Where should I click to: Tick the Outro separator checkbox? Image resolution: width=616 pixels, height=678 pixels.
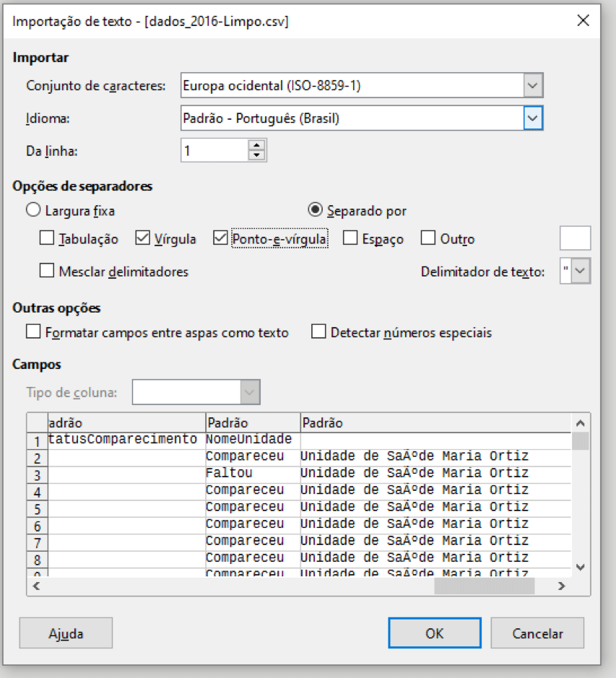pyautogui.click(x=428, y=238)
